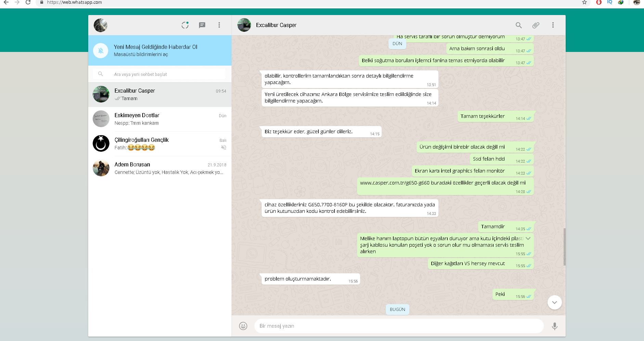View the Excalibur Casper header avatar
This screenshot has height=341, width=644.
tap(244, 25)
